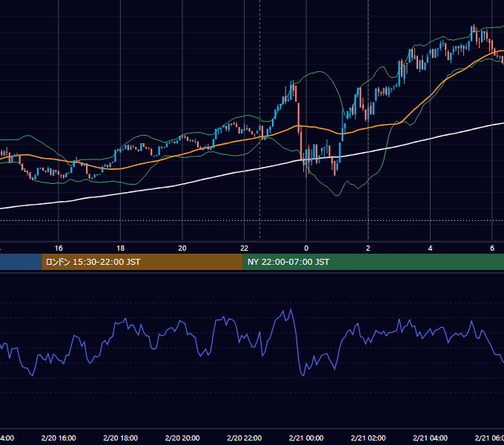Click hour label 20 on the price chart axis

point(182,248)
